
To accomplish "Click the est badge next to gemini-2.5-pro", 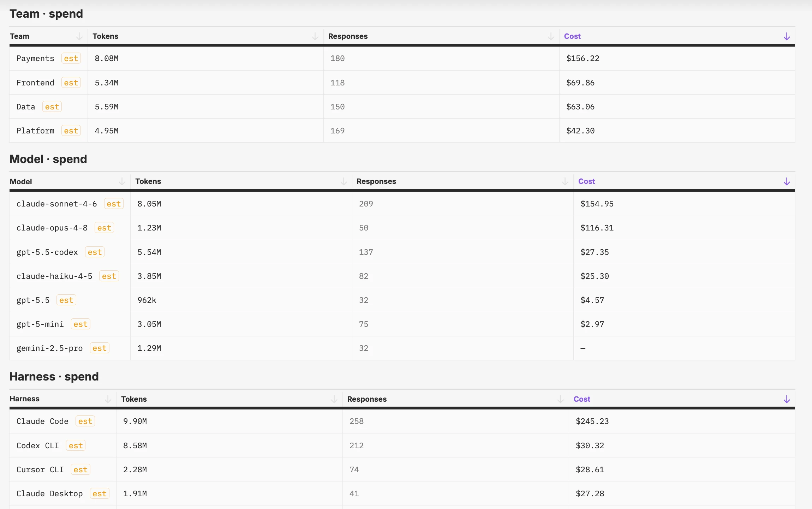I will pyautogui.click(x=100, y=348).
